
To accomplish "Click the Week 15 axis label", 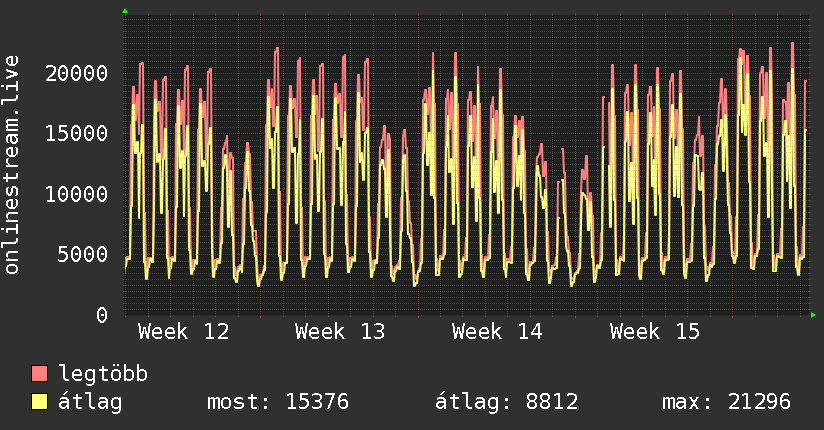I will pyautogui.click(x=655, y=332).
